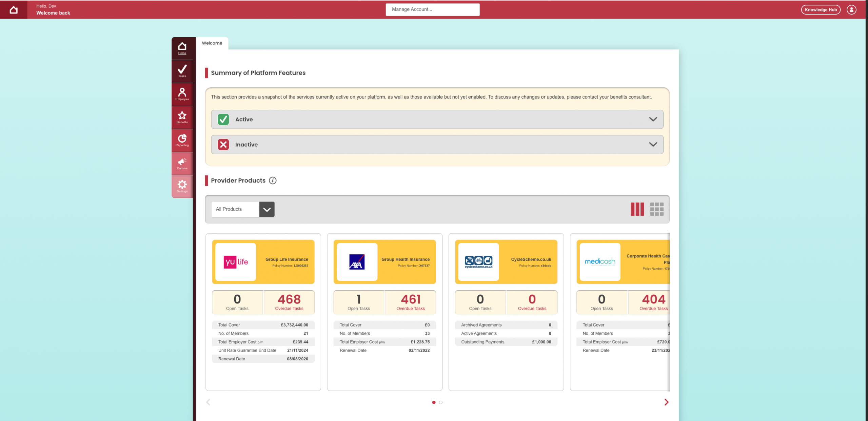Click the Provider Products info icon
868x421 pixels.
coord(273,181)
